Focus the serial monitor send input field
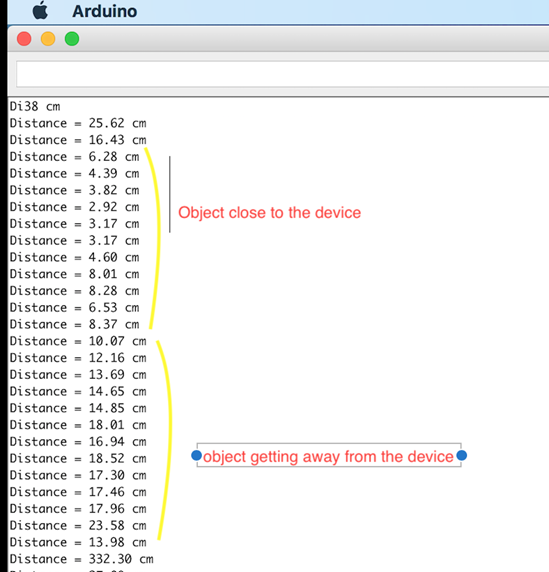The height and width of the screenshot is (572, 549). tap(282, 74)
